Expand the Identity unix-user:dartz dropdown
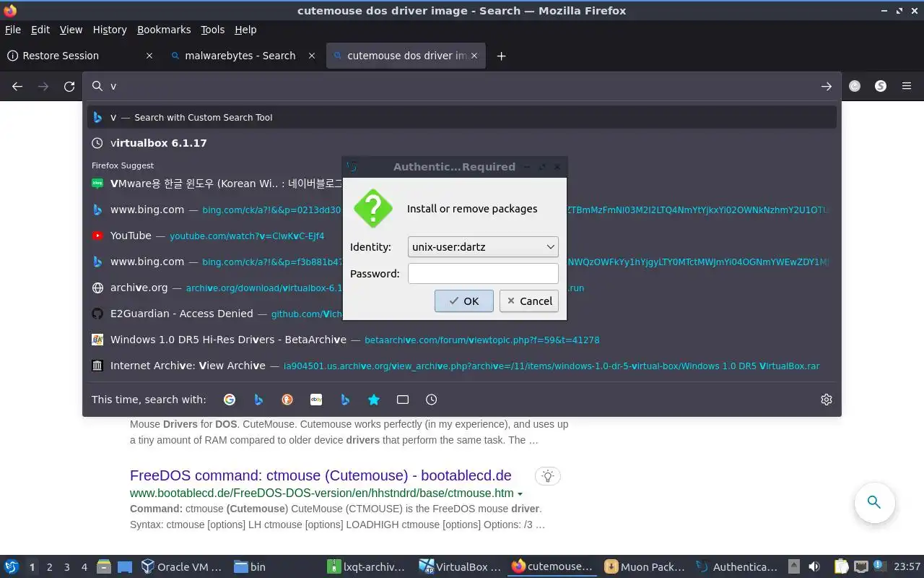The image size is (924, 578). [x=483, y=246]
